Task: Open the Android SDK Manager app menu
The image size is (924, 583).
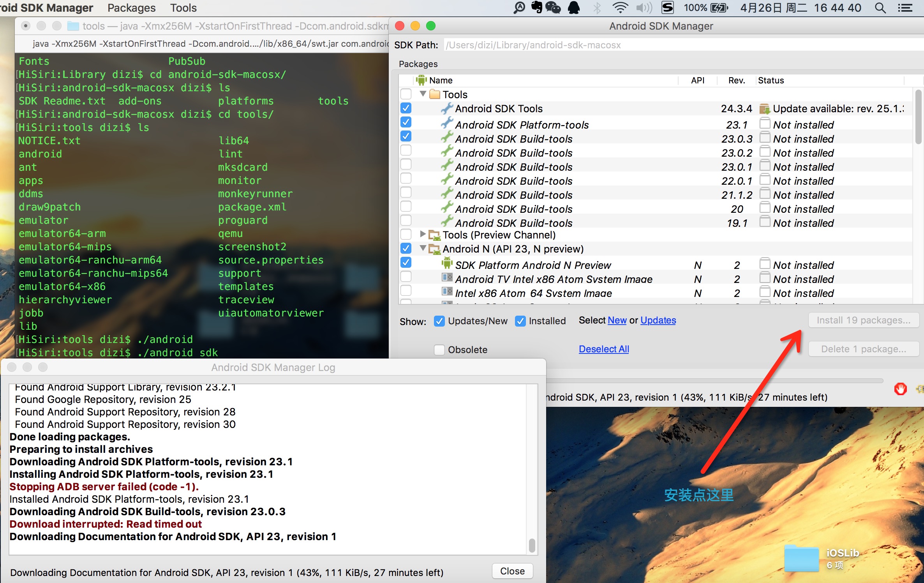Action: point(46,8)
